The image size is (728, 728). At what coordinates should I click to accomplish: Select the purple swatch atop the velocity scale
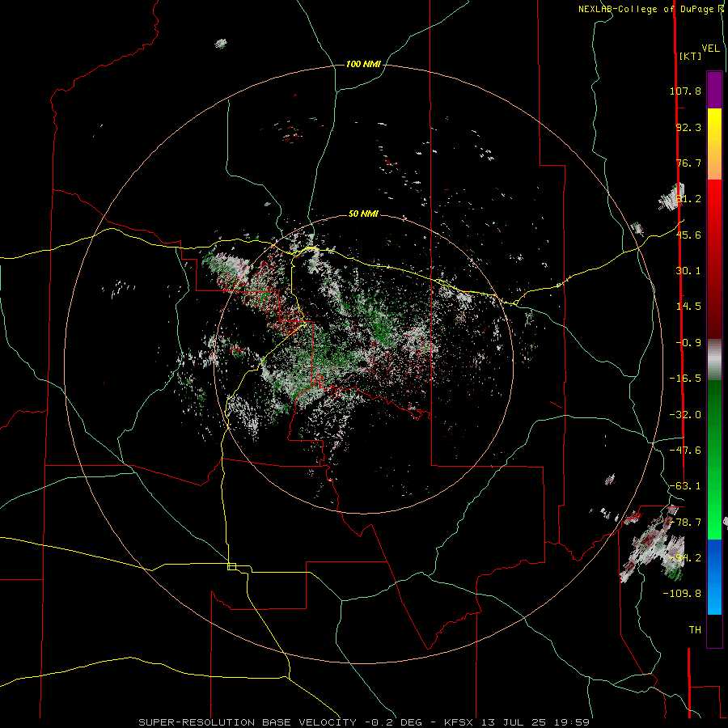pos(714,90)
